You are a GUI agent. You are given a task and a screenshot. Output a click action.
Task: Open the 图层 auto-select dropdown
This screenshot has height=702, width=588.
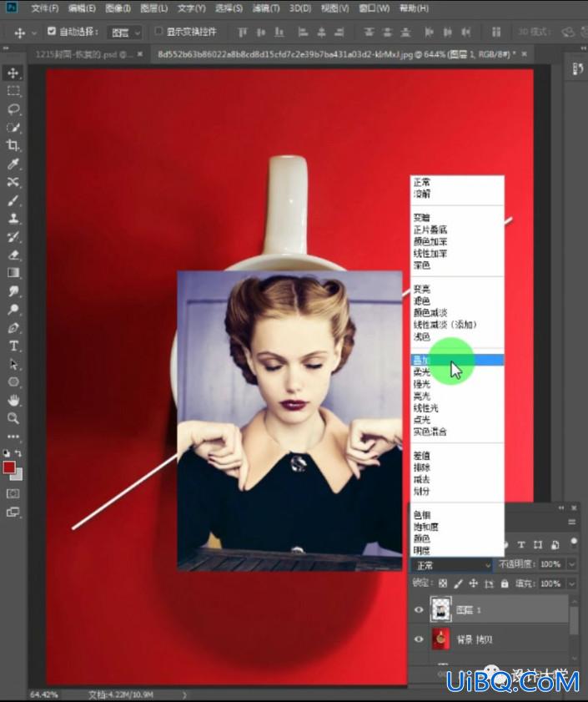click(x=125, y=33)
